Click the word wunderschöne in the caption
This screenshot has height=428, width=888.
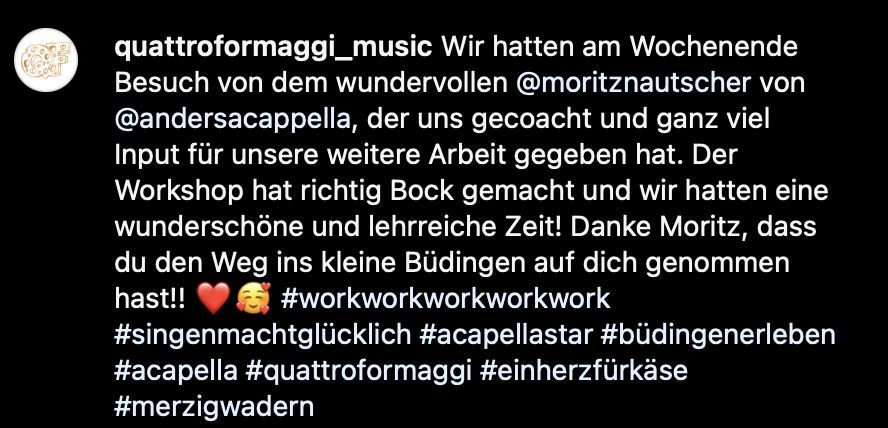tap(208, 226)
